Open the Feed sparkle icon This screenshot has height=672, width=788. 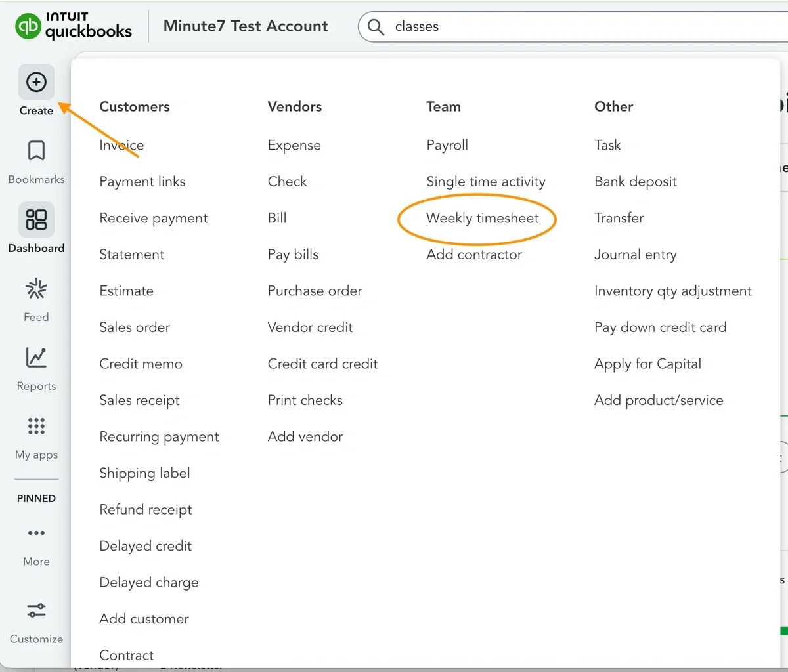tap(36, 289)
